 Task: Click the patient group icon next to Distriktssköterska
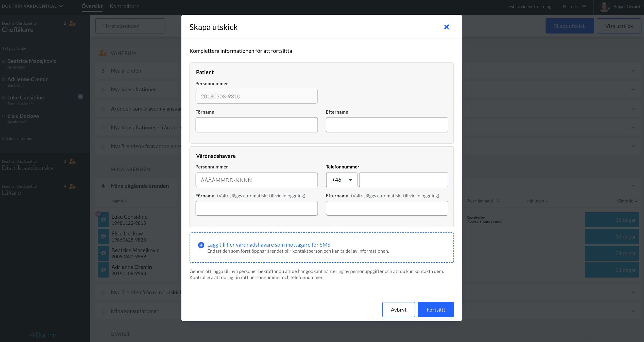(x=72, y=161)
